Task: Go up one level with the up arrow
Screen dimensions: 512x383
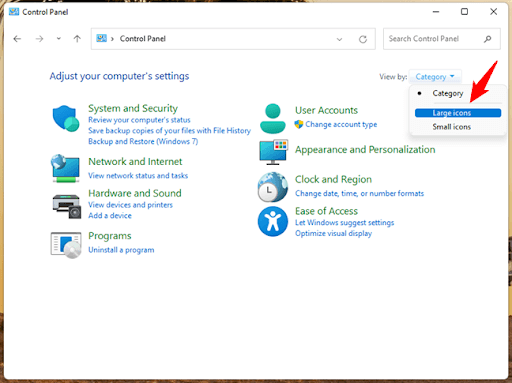Action: click(77, 39)
